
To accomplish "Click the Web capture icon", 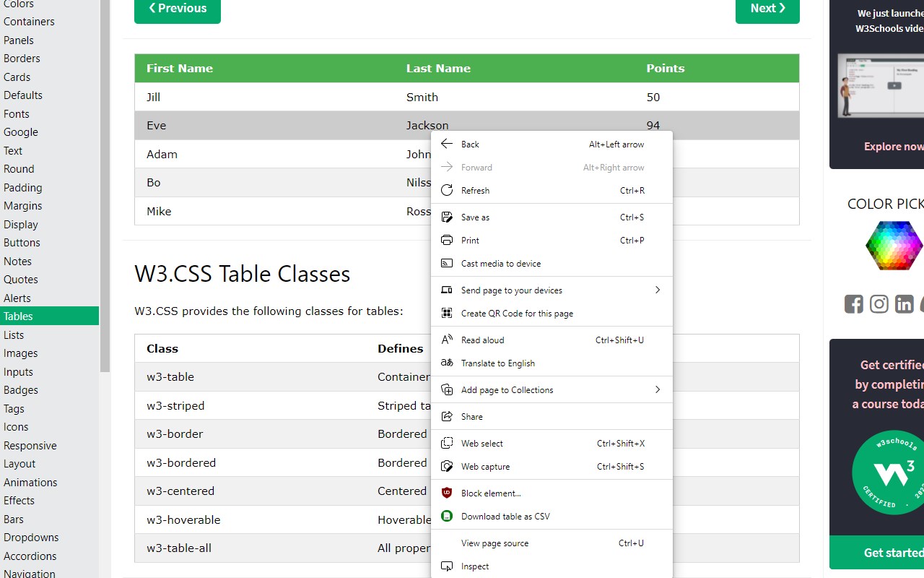I will pos(447,466).
